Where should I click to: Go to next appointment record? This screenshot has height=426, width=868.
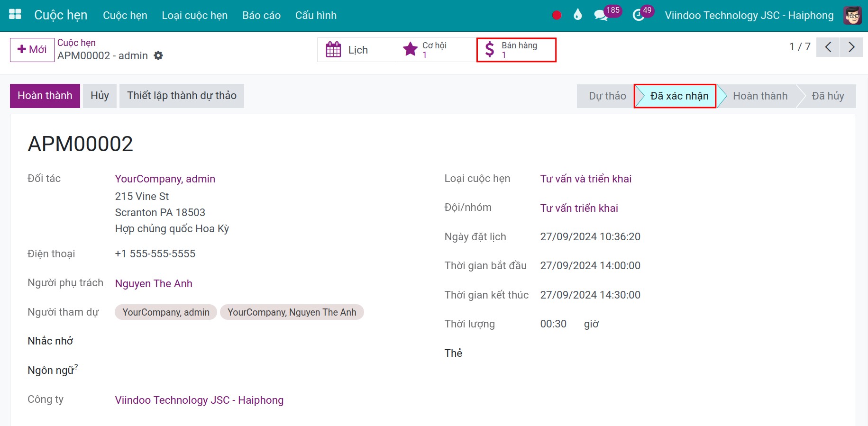(851, 47)
